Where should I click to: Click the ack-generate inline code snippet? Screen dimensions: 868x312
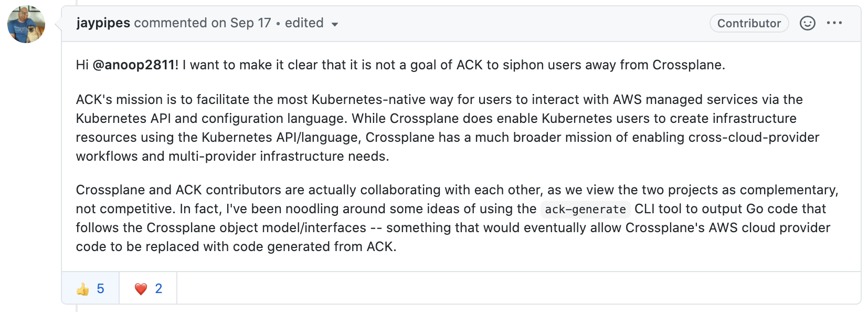click(x=585, y=209)
